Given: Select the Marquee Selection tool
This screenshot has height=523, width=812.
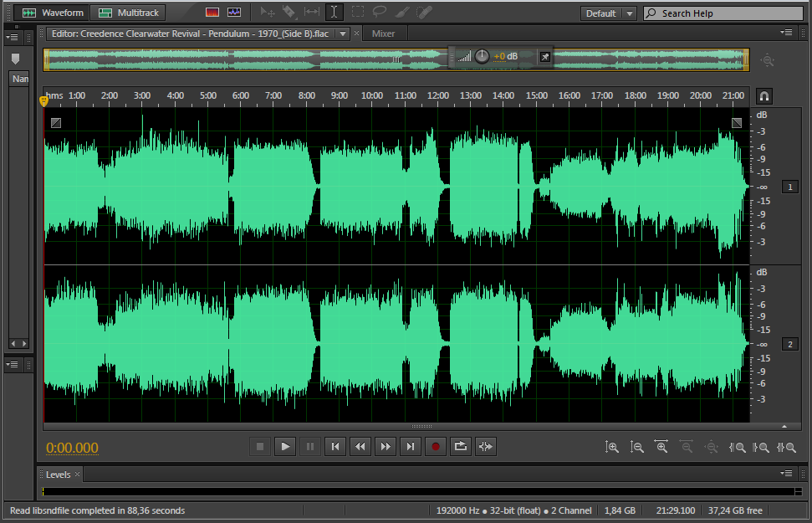Looking at the screenshot, I should (x=357, y=12).
